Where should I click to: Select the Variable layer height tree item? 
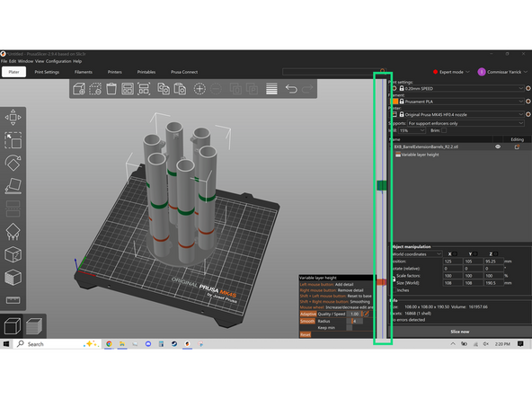point(420,155)
